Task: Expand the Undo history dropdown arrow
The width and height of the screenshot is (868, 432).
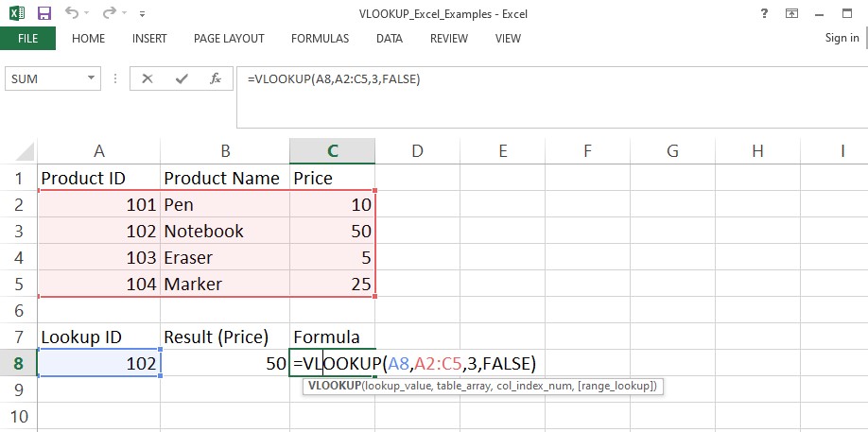Action: click(88, 14)
